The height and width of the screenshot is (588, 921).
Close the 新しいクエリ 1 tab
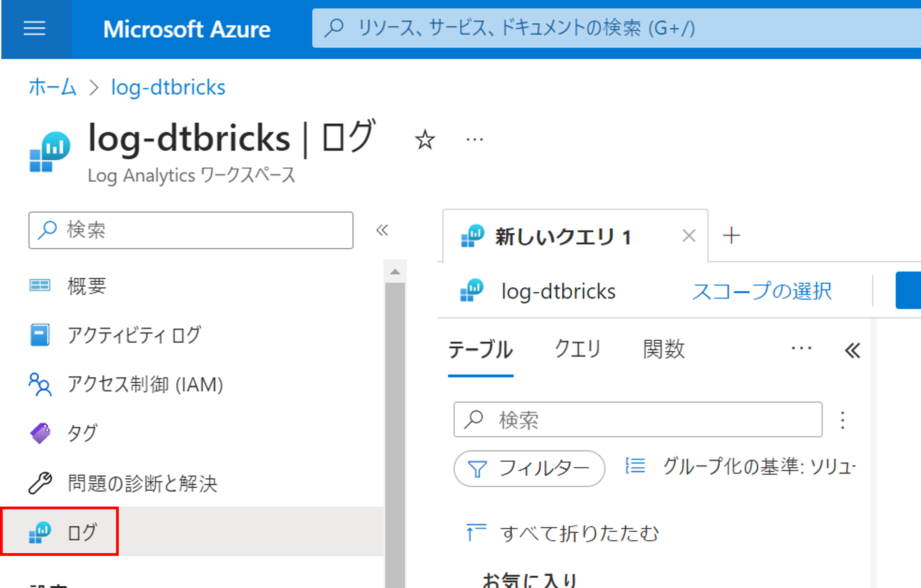click(x=689, y=236)
